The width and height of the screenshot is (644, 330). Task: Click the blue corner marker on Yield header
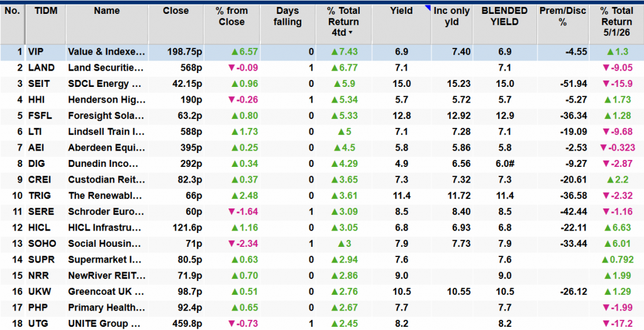click(428, 8)
